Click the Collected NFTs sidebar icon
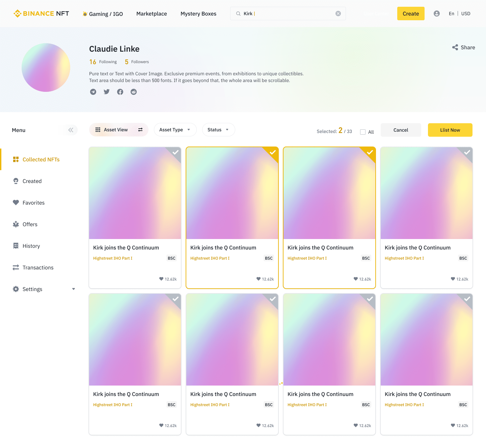Viewport: 486px width, 448px height. [x=16, y=159]
